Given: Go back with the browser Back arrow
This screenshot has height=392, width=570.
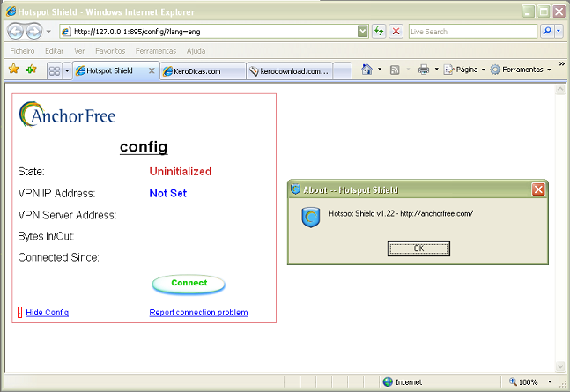Looking at the screenshot, I should (15, 32).
